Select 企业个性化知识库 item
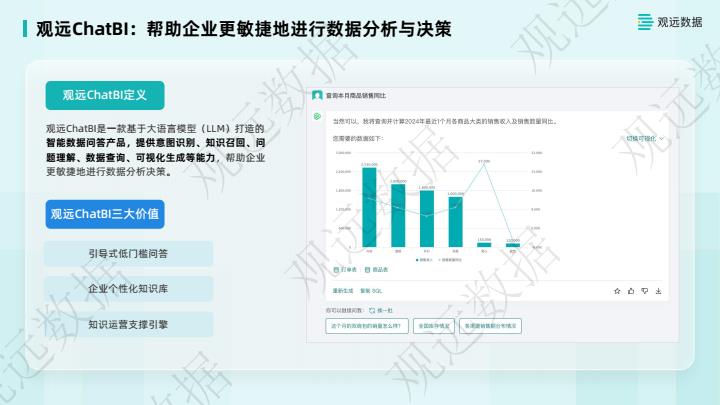Screen dimensions: 720x405 click(128, 289)
